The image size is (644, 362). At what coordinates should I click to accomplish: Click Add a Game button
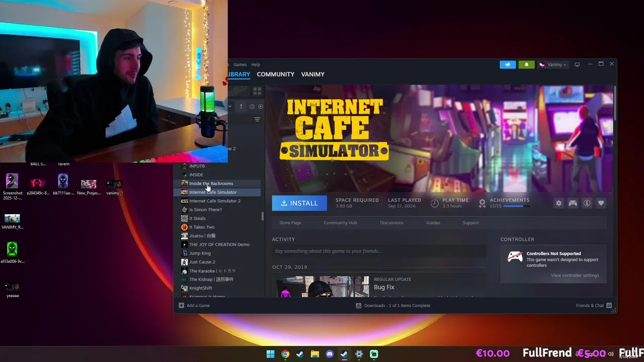coord(194,306)
